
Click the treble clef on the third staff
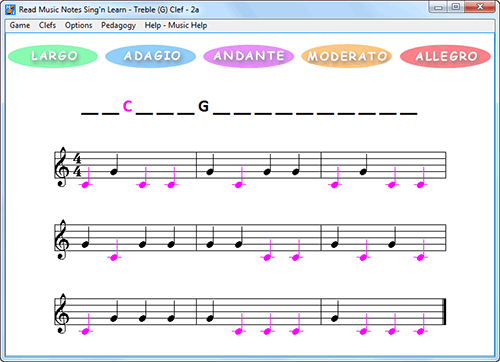[62, 314]
